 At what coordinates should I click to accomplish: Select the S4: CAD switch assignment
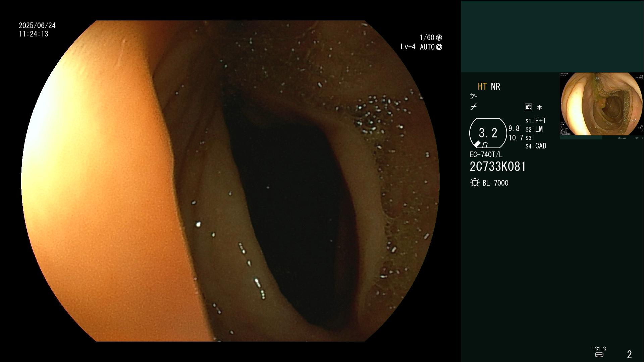(536, 146)
